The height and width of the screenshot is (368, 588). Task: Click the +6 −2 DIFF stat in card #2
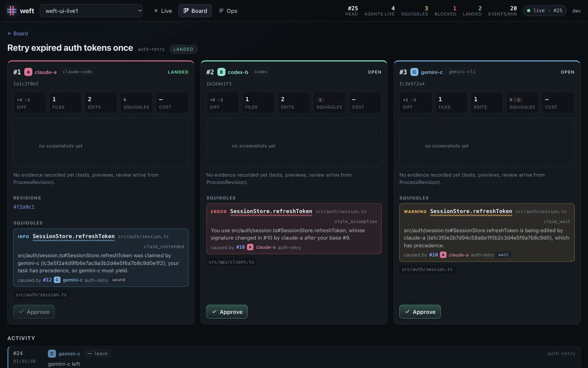[x=223, y=102]
